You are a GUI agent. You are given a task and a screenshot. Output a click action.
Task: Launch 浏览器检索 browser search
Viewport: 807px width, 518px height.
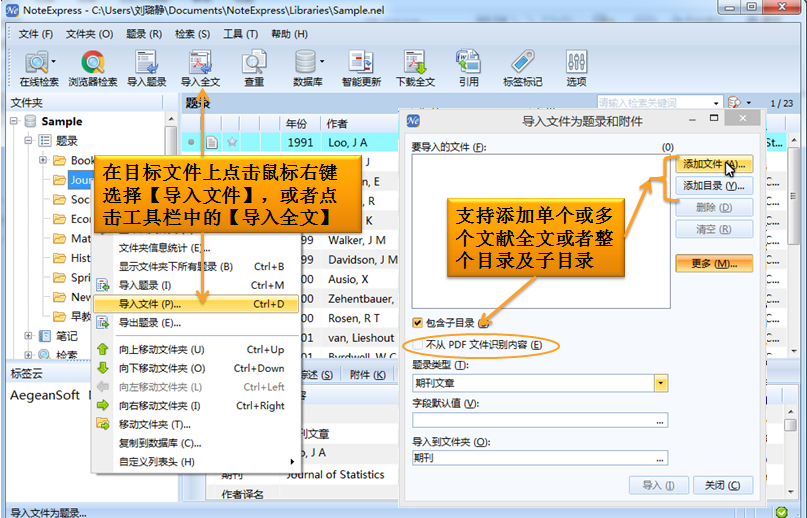pyautogui.click(x=93, y=68)
